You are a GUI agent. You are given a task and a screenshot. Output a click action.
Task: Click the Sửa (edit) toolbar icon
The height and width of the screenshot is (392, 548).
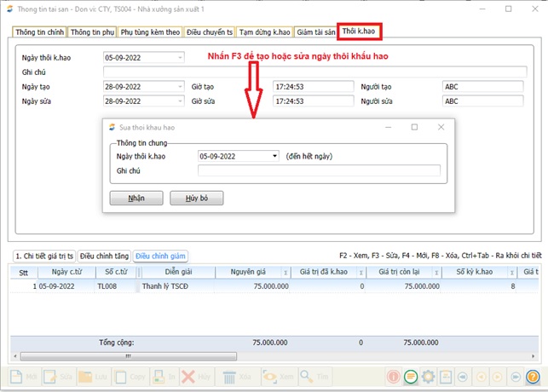pyautogui.click(x=51, y=376)
